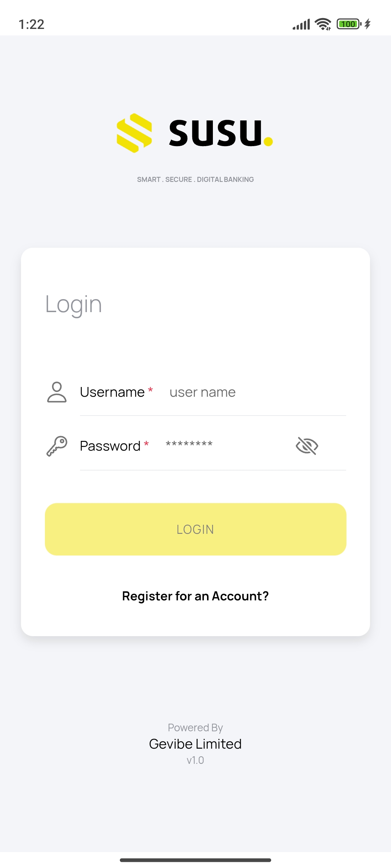Tap the home gesture bar at bottom
This screenshot has height=868, width=391.
[195, 860]
